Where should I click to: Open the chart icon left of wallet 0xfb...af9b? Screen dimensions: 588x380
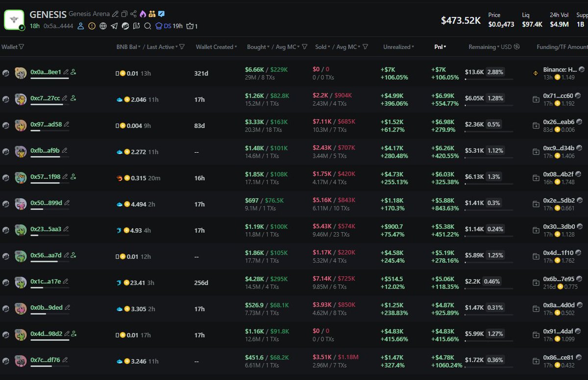pos(6,151)
